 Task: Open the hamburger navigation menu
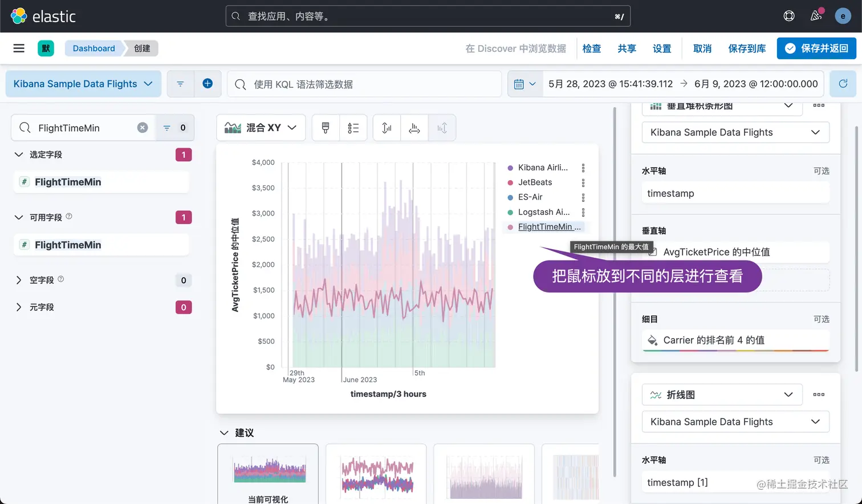(19, 48)
